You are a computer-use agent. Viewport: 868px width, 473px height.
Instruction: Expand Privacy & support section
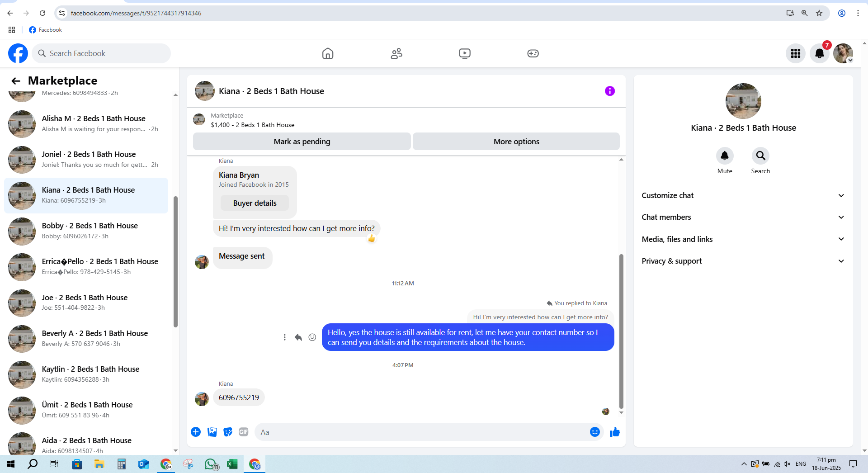743,261
